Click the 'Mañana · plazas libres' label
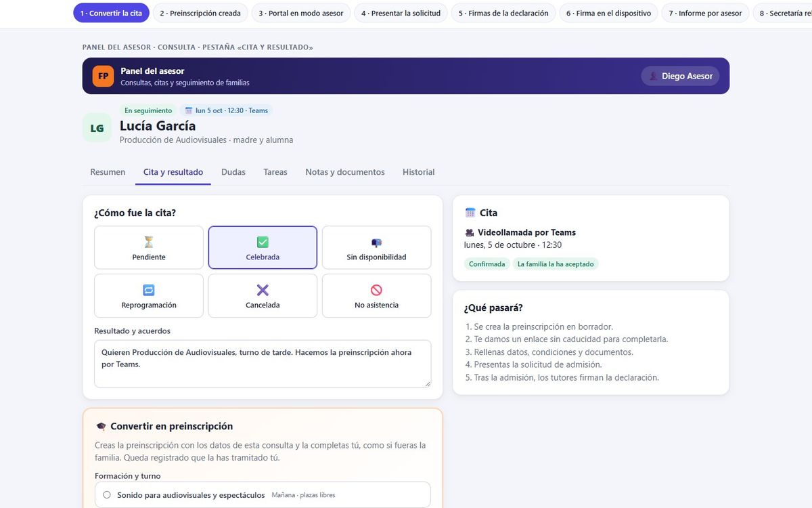The width and height of the screenshot is (812, 508). tap(303, 495)
